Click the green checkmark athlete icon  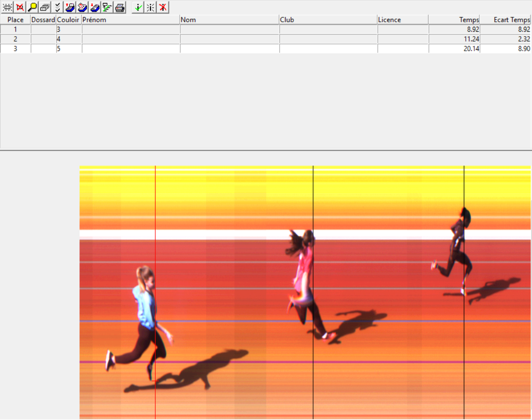138,7
